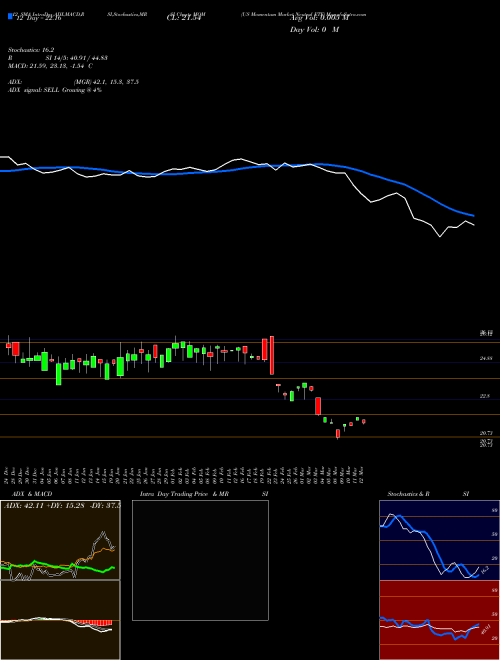This screenshot has height=660, width=500.
Task: Click the empty Intra Day Trading Price panel
Action: (200, 560)
